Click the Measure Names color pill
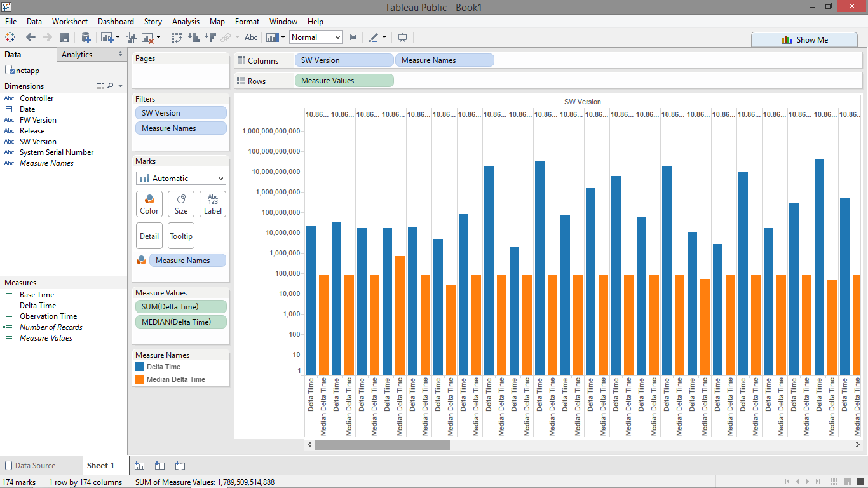The height and width of the screenshot is (488, 868). pos(187,260)
